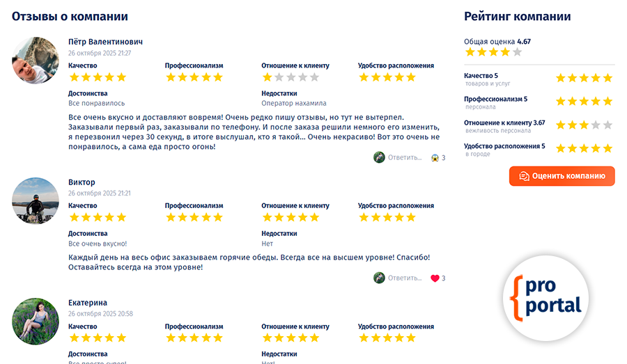Click the Профессионализм stars in Виктор's review
Screen dimensions: 627x364
click(194, 217)
